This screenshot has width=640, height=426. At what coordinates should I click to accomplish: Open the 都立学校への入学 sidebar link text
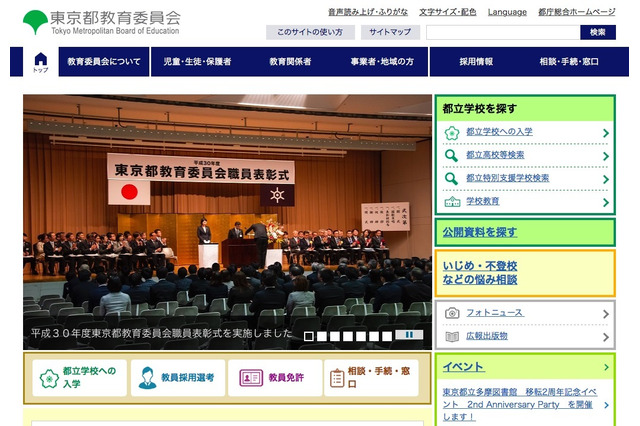pyautogui.click(x=499, y=132)
